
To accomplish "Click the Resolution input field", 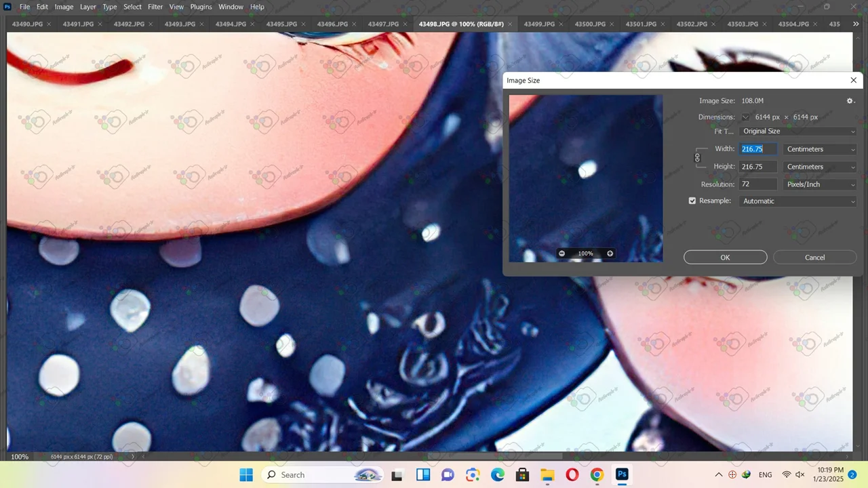I will click(757, 184).
